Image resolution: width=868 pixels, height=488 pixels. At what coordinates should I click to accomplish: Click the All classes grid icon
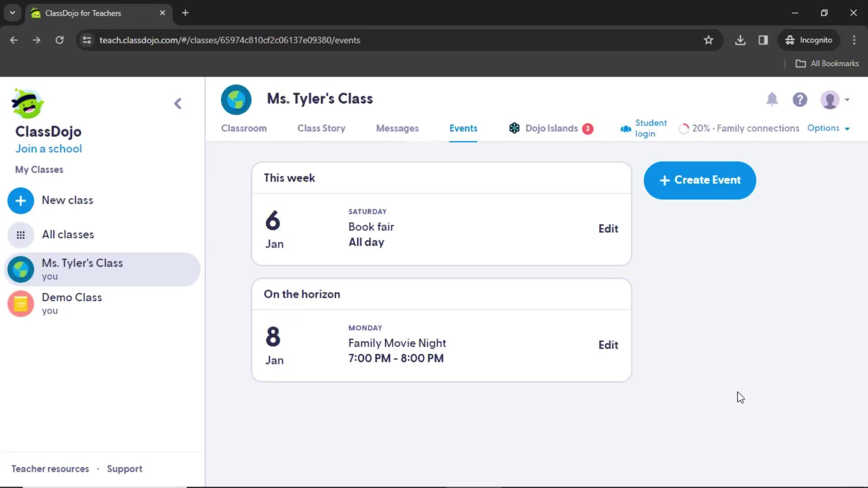coord(21,234)
